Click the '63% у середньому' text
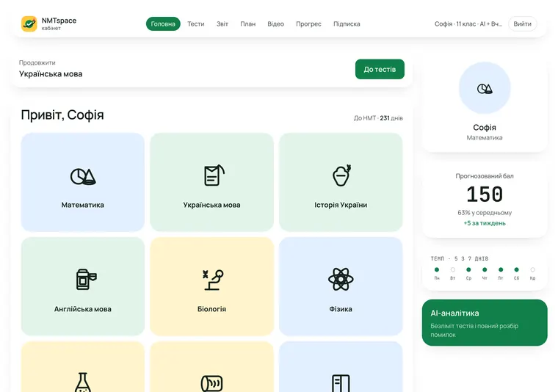This screenshot has width=558, height=392. (x=485, y=213)
